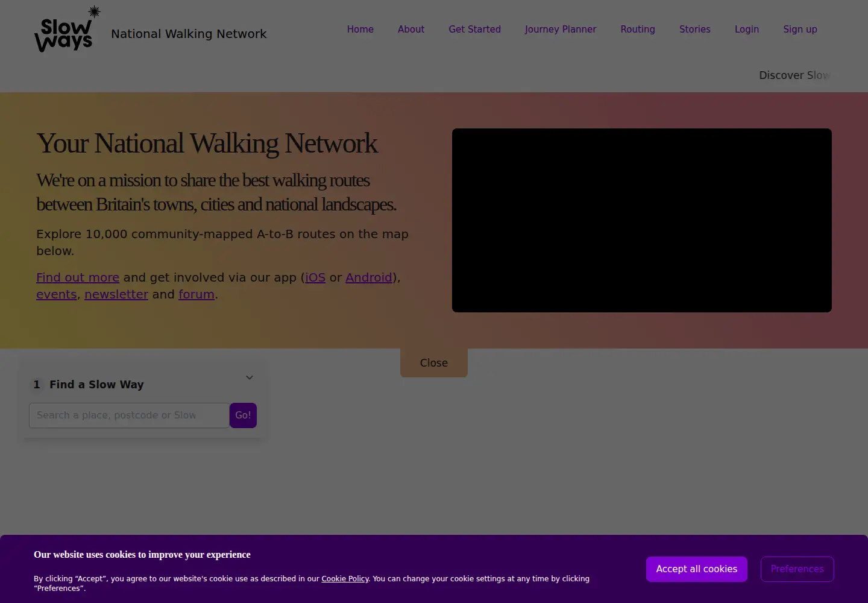
Task: Open the Routing page
Action: [x=638, y=29]
